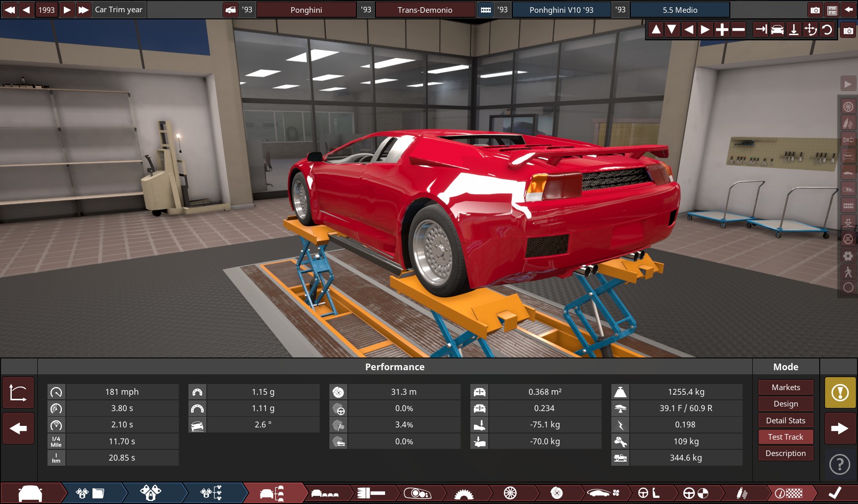This screenshot has width=858, height=504.
Task: Take a screenshot with the top bar camera
Action: coord(815,10)
